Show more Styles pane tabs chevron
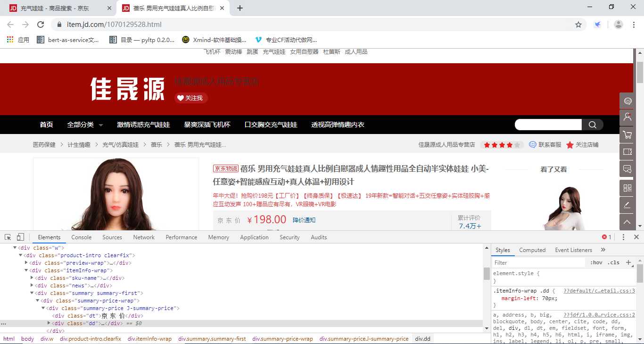The width and height of the screenshot is (644, 344). tap(603, 250)
